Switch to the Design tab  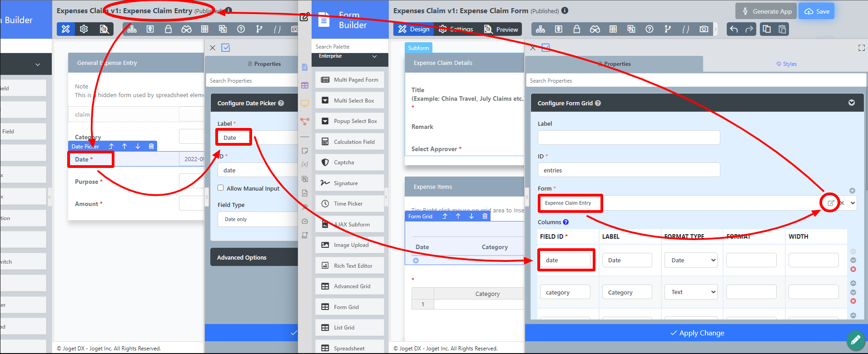click(413, 29)
